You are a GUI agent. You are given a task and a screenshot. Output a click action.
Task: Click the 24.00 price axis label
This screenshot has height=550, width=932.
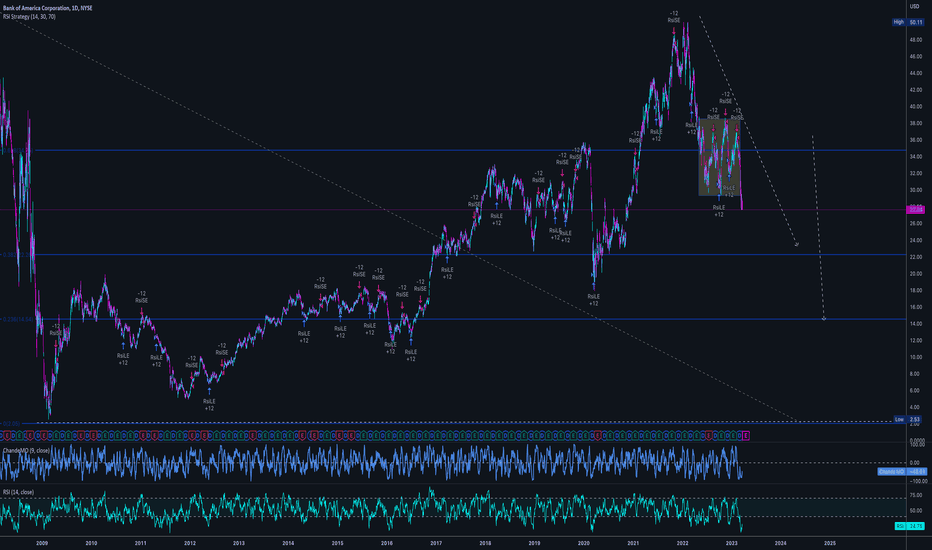[x=915, y=240]
